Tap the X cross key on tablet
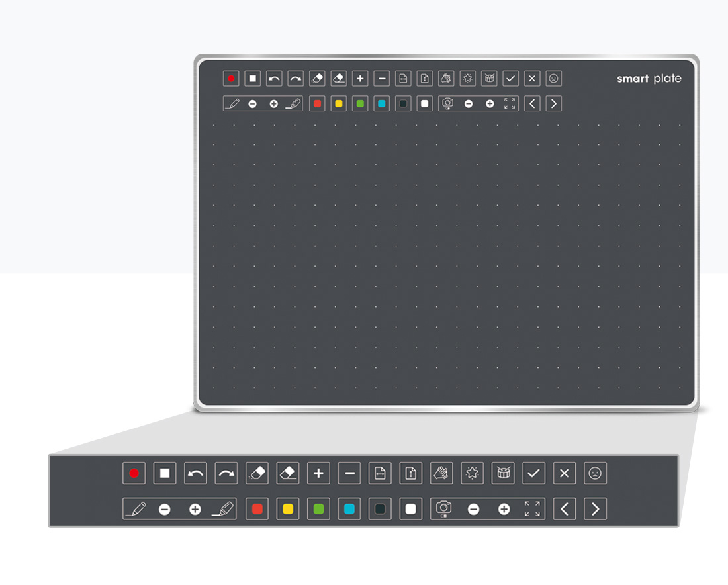The width and height of the screenshot is (728, 585). 532,79
